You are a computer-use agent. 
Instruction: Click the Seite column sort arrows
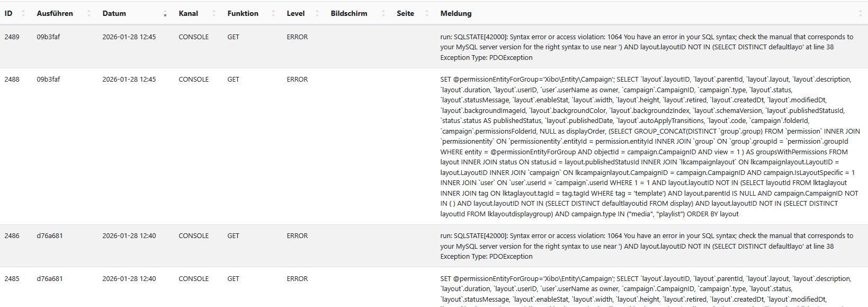pos(427,14)
